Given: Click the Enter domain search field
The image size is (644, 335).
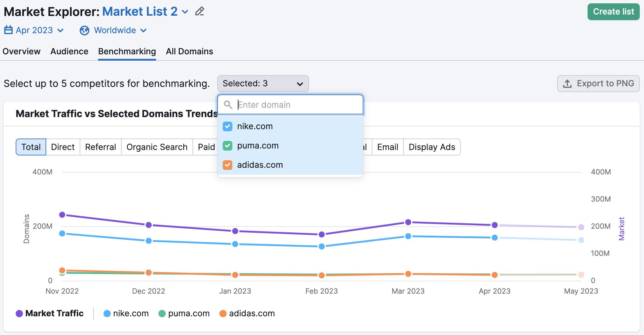Looking at the screenshot, I should (x=290, y=105).
